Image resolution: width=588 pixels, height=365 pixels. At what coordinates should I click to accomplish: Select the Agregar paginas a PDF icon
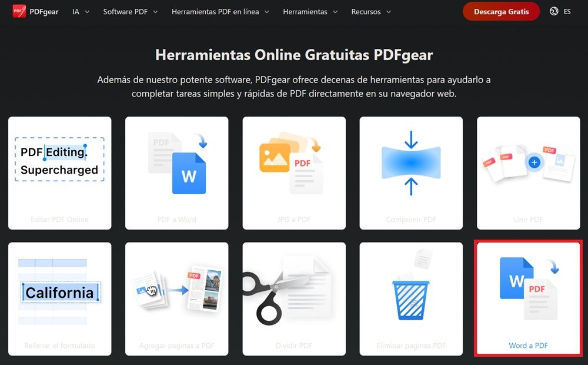pyautogui.click(x=178, y=288)
